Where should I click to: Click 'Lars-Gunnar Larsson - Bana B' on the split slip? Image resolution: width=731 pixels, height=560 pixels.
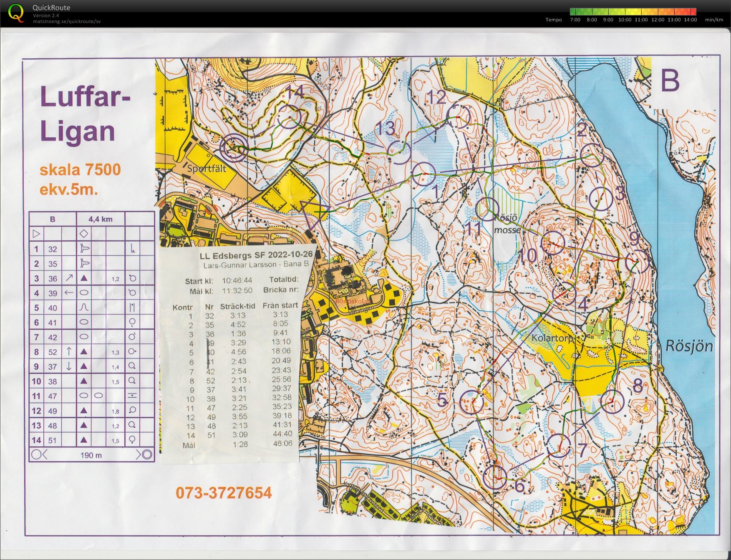point(256,265)
